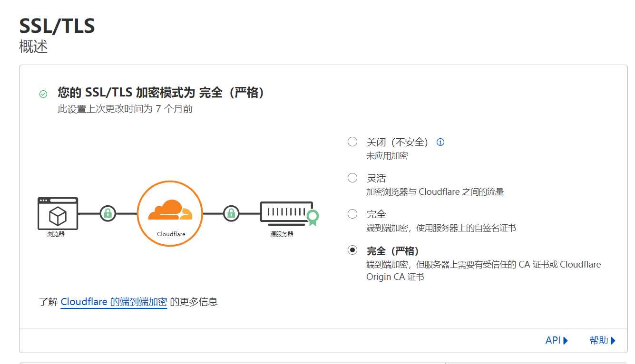Click the 概述 subtitle under SSL/TLS
This screenshot has width=635, height=364.
(x=33, y=47)
